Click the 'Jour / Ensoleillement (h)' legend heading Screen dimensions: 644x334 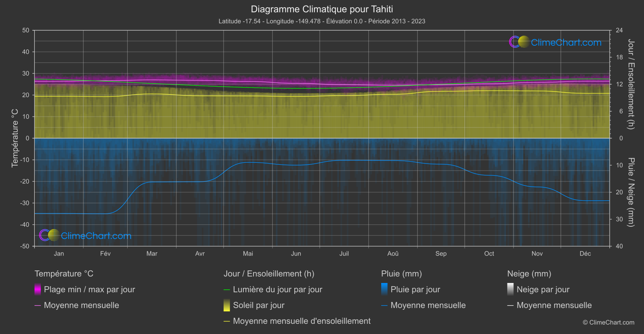[269, 274]
